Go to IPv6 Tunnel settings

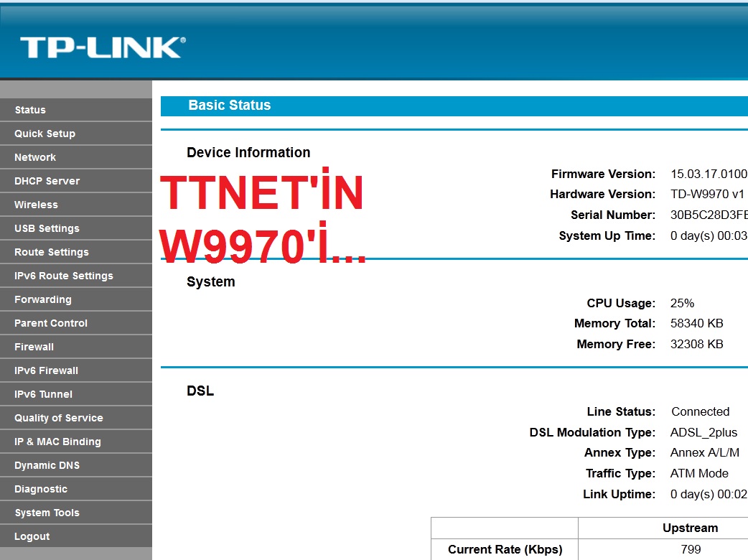tap(76, 394)
